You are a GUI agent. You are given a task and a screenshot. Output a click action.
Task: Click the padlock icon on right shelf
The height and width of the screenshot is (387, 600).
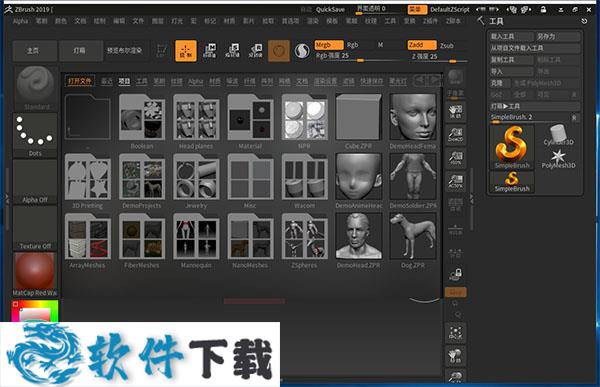(x=455, y=274)
